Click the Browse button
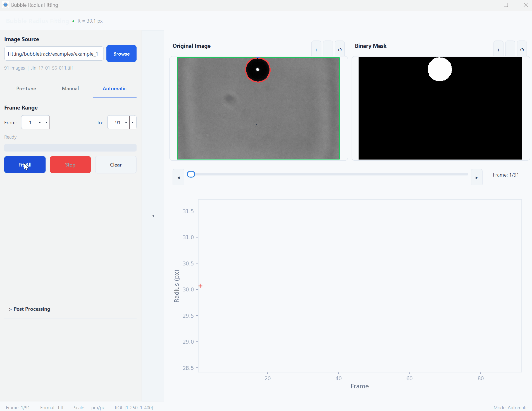Screen dimensions: 532x411 pos(121,54)
